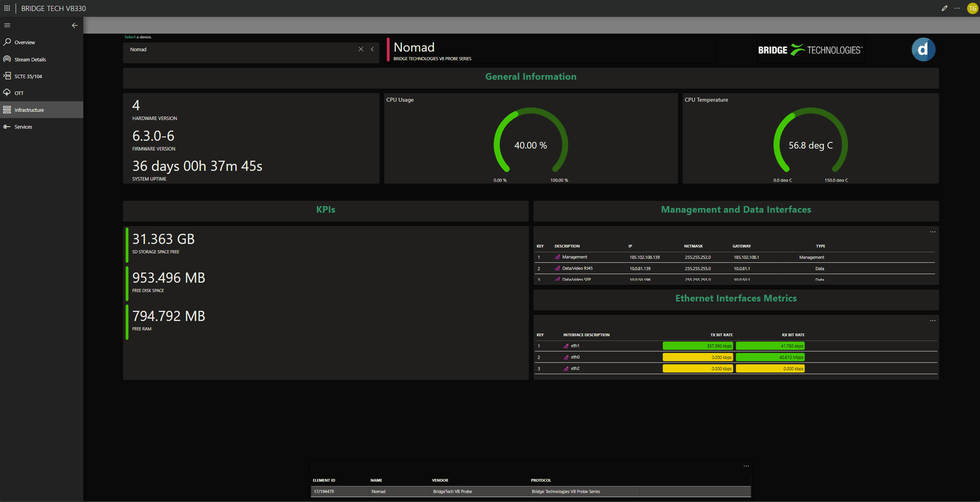
Task: Click the Nomad device selector field
Action: [x=251, y=52]
